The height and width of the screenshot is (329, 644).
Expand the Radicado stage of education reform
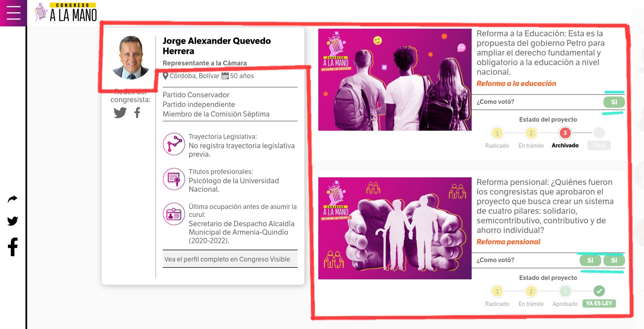click(497, 133)
